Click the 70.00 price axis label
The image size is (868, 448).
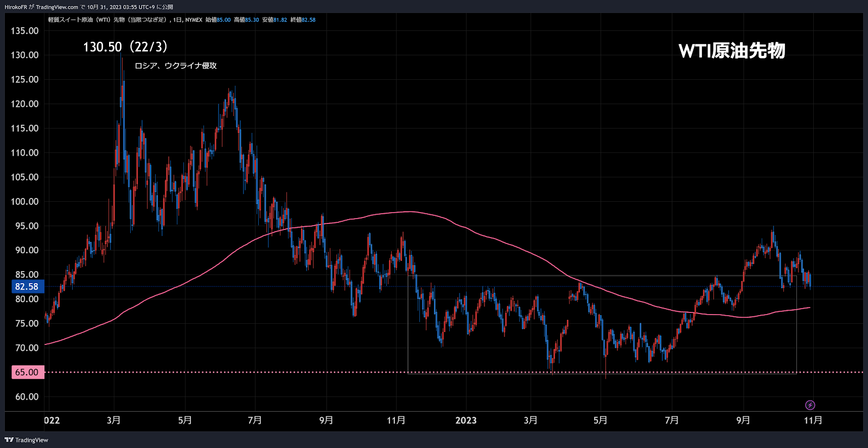click(x=27, y=348)
